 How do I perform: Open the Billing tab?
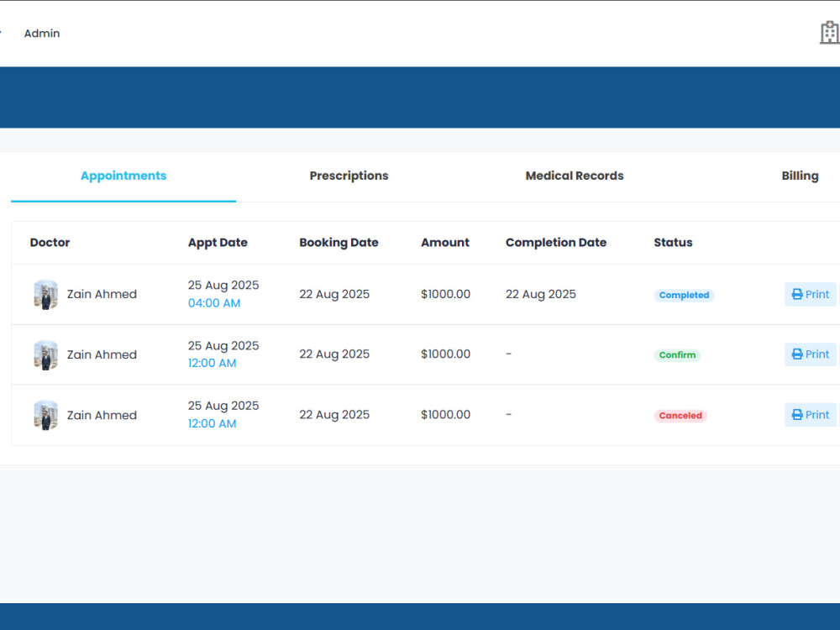[x=800, y=176]
